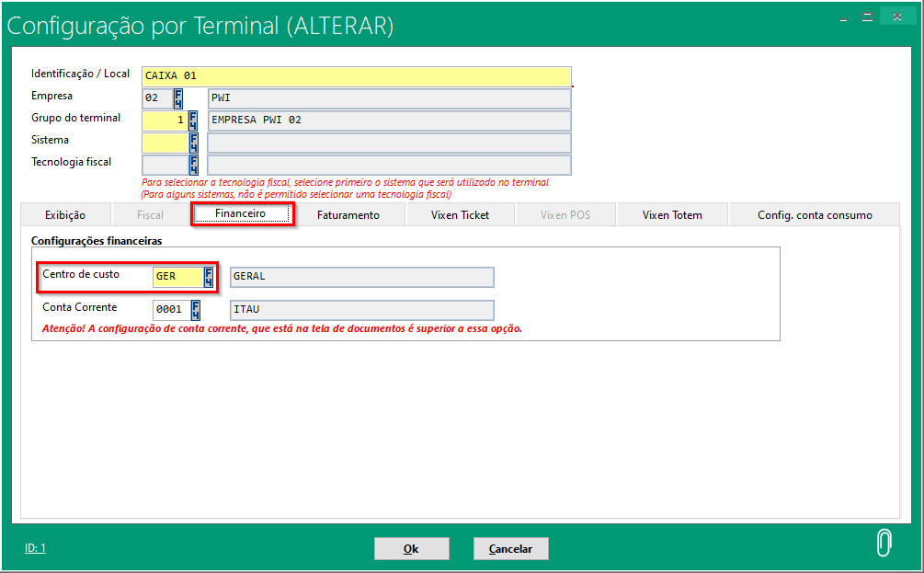The image size is (924, 573).
Task: Click F4 lookup icon for Conta Corrente
Action: coord(195,310)
